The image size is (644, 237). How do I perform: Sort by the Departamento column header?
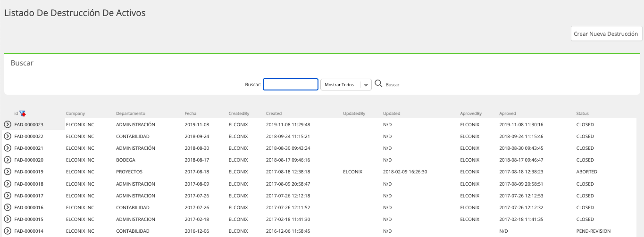pos(131,114)
